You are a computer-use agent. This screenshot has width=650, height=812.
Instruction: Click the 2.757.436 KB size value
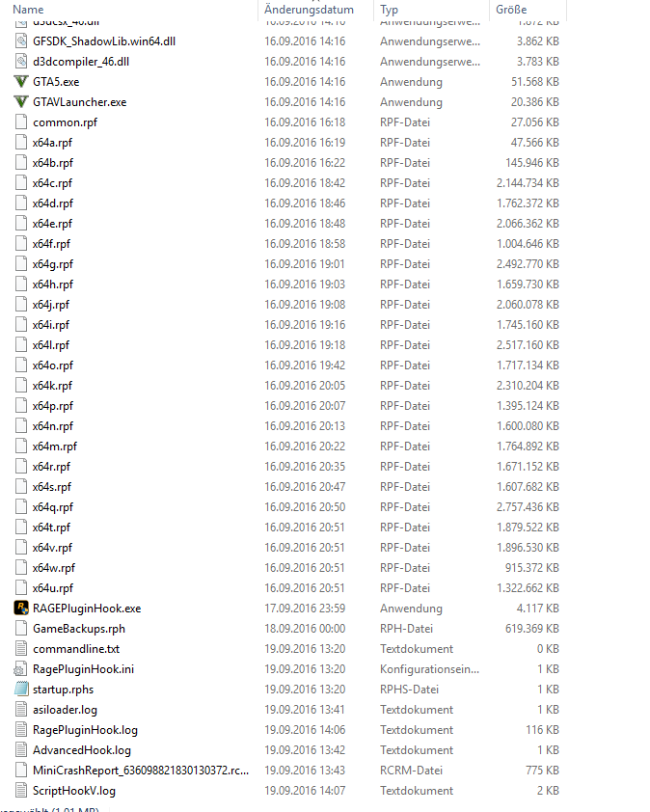[x=528, y=507]
